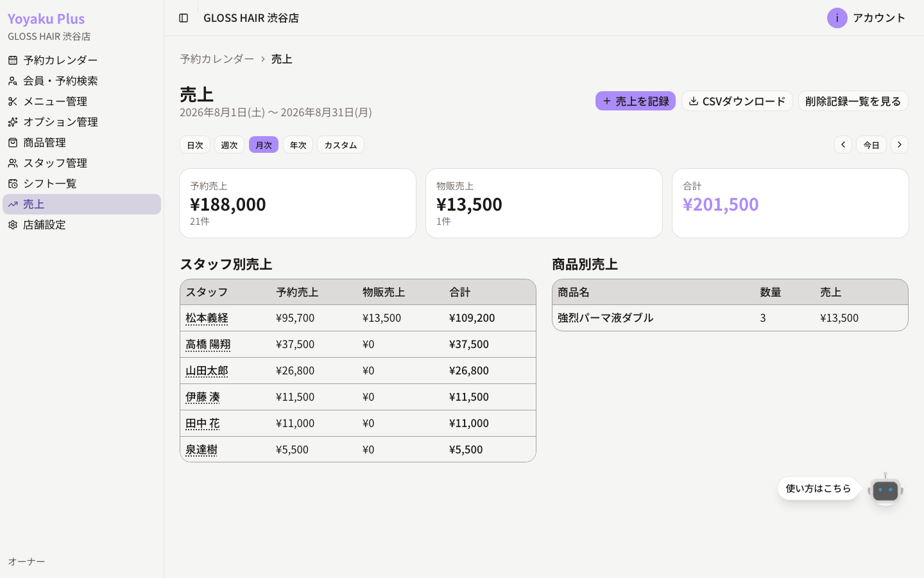
Task: Open the 予約カレンダー breadcrumb link
Action: click(x=217, y=58)
